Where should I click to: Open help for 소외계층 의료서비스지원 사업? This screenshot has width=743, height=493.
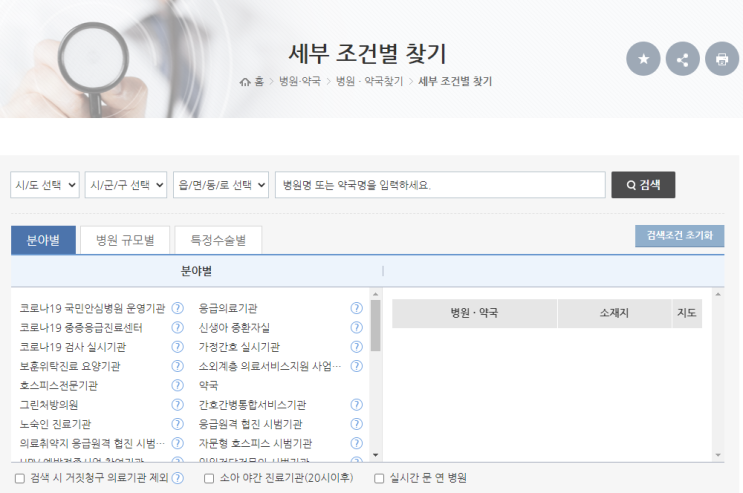point(356,366)
